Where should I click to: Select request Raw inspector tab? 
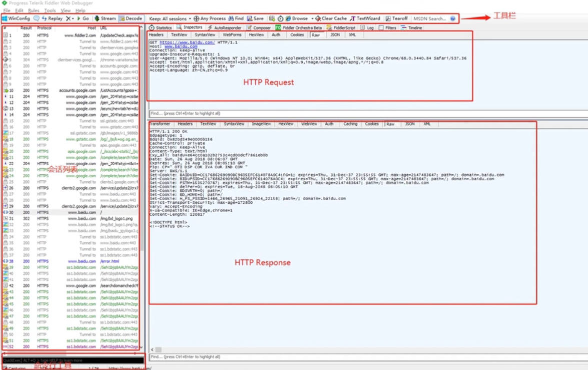tap(316, 35)
